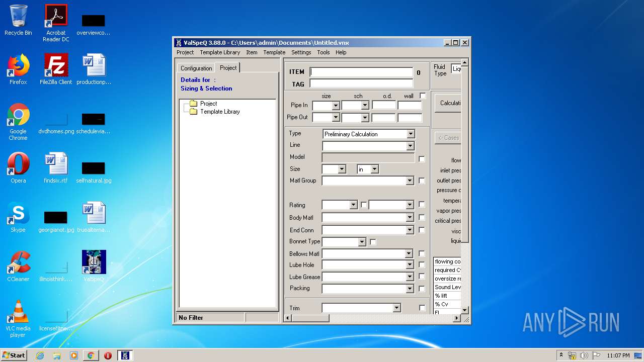Image resolution: width=644 pixels, height=362 pixels.
Task: Open the Pipe Out sch dropdown
Action: 365,118
